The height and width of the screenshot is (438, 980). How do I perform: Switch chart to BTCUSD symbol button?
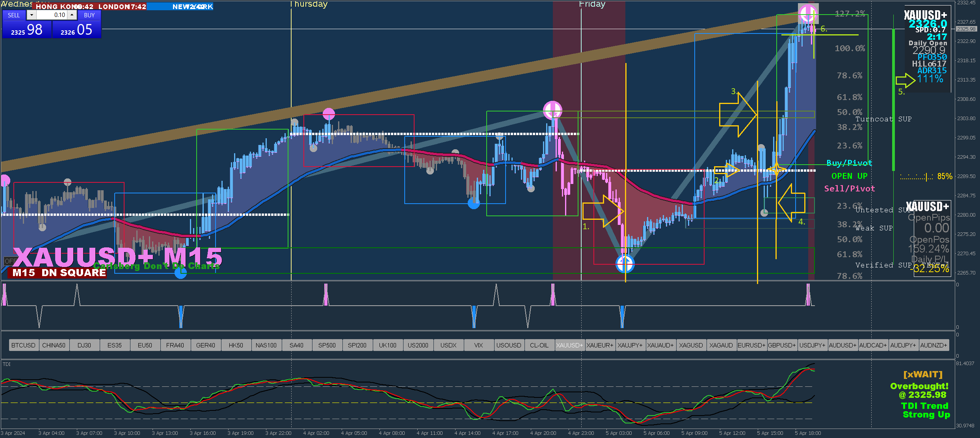coord(23,345)
